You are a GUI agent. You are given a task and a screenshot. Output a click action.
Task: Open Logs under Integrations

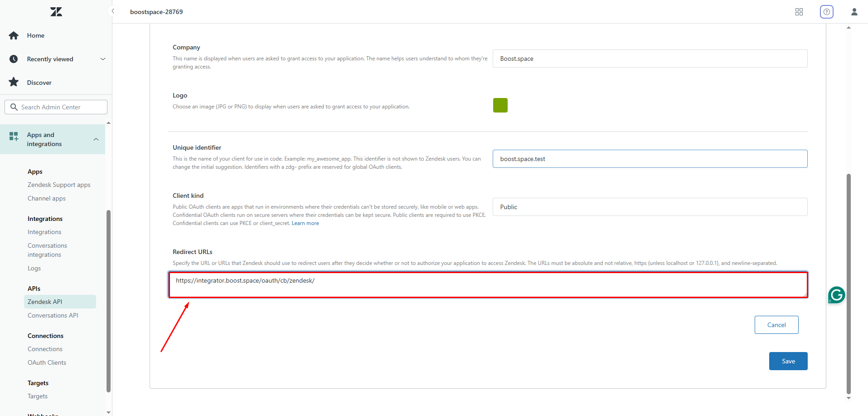(34, 268)
